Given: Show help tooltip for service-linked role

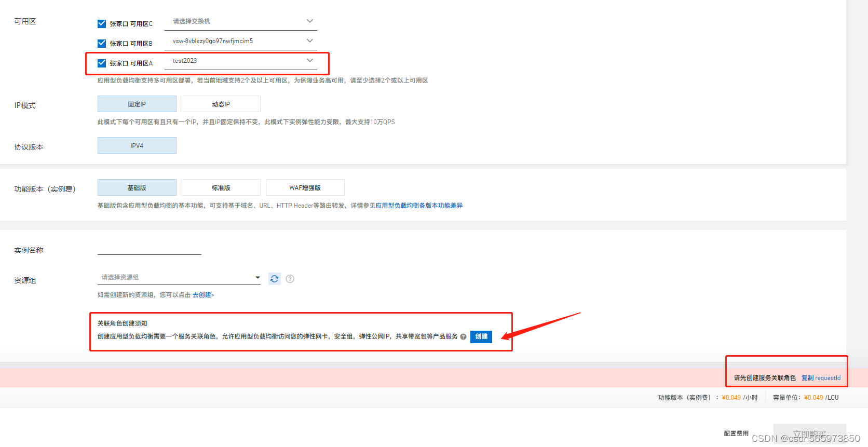Looking at the screenshot, I should pyautogui.click(x=463, y=336).
